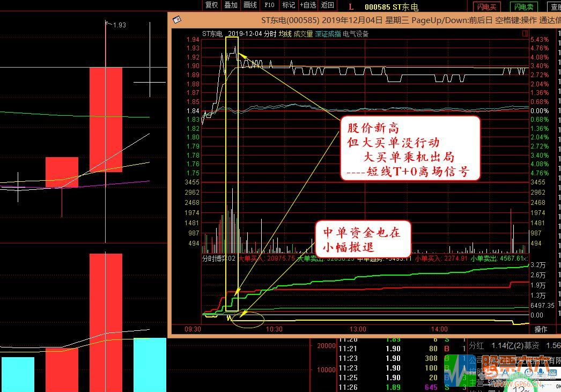This screenshot has width=561, height=392.
Task: Click the tall red candlestick in K-line chart
Action: click(x=106, y=120)
